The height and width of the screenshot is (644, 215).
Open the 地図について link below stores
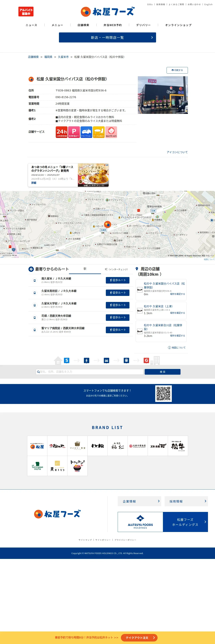coord(177,348)
